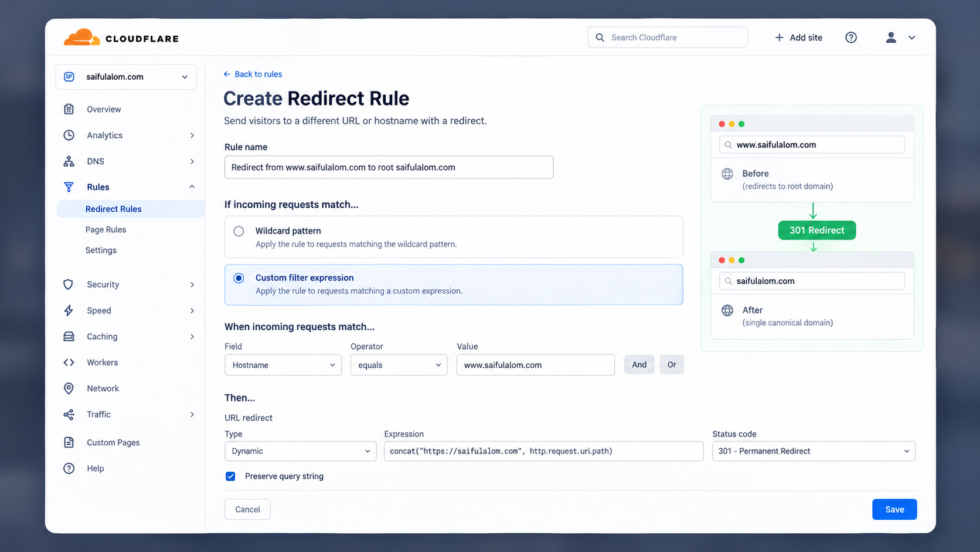Click the Cloudflare cloud logo
The height and width of the screenshot is (552, 980).
(x=81, y=38)
